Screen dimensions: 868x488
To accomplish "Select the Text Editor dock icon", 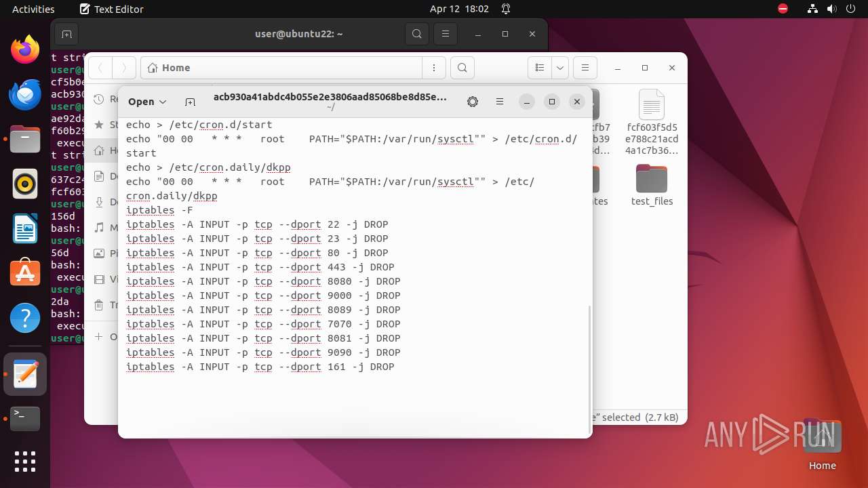I will coord(25,374).
